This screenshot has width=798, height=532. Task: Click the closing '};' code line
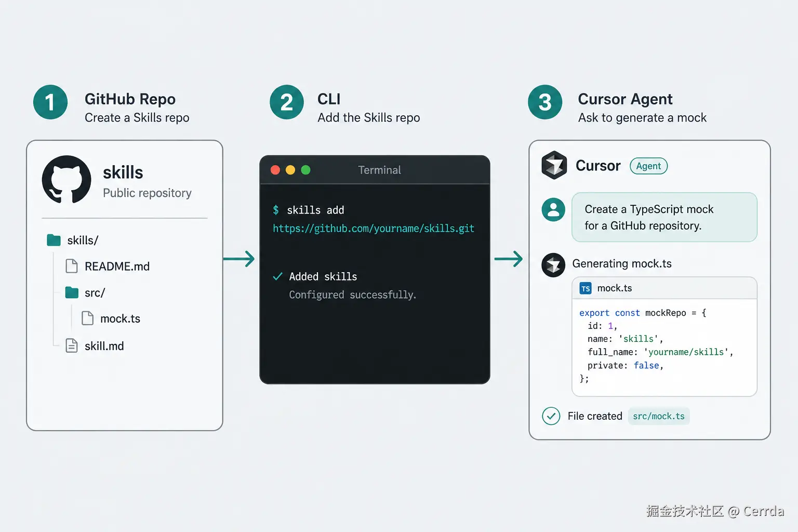click(584, 379)
